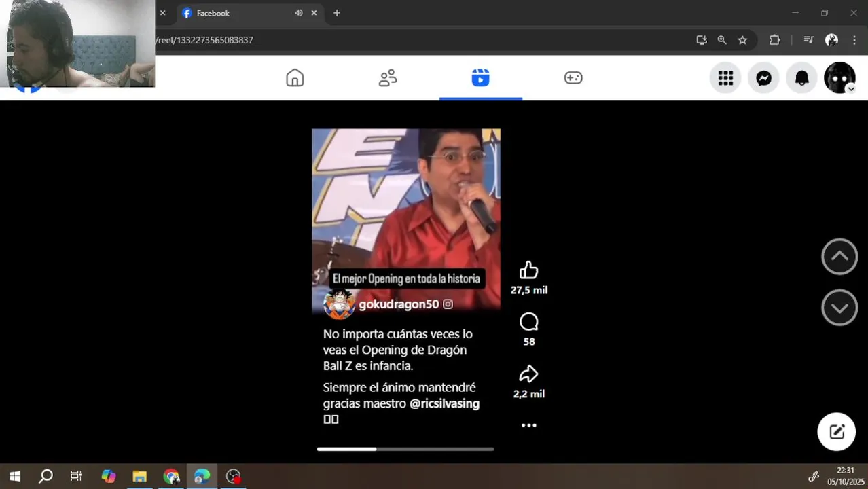
Task: Select the Reels tab icon
Action: click(480, 78)
